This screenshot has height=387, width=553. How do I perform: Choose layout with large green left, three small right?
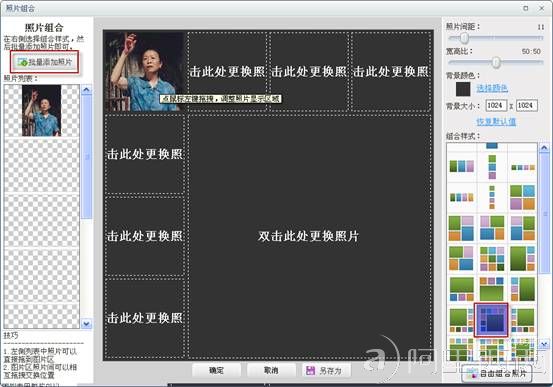(x=522, y=259)
